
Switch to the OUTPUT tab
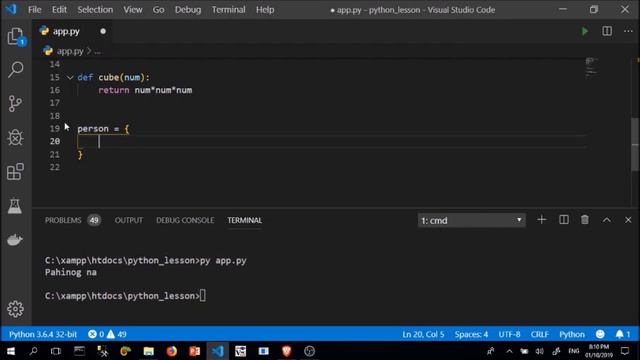click(x=129, y=220)
